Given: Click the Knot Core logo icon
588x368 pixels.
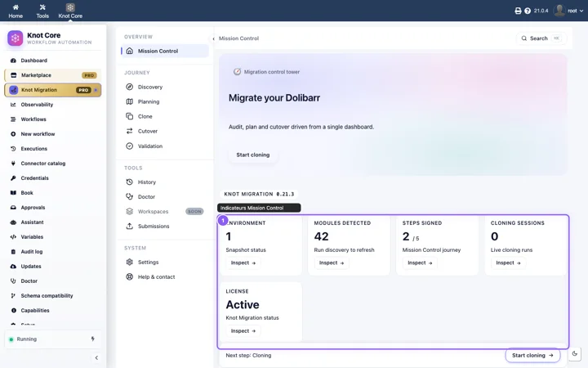Looking at the screenshot, I should click(16, 38).
